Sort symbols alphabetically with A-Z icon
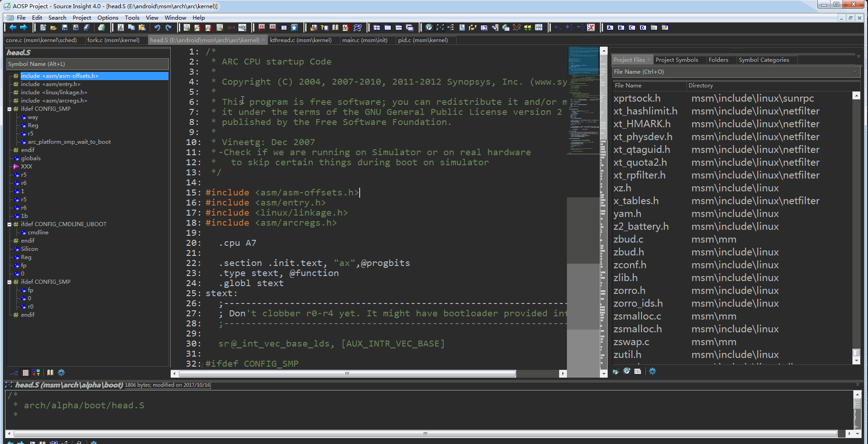The height and width of the screenshot is (444, 868). point(14,373)
